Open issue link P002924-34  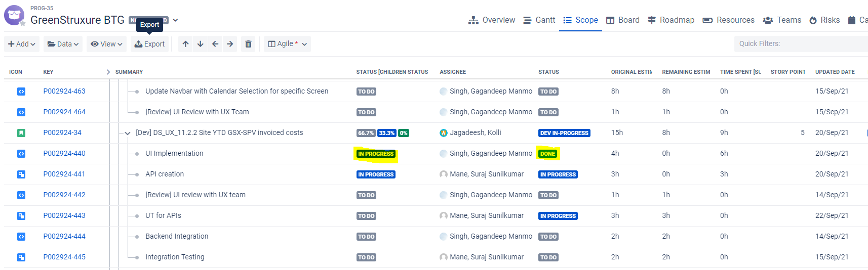click(62, 132)
